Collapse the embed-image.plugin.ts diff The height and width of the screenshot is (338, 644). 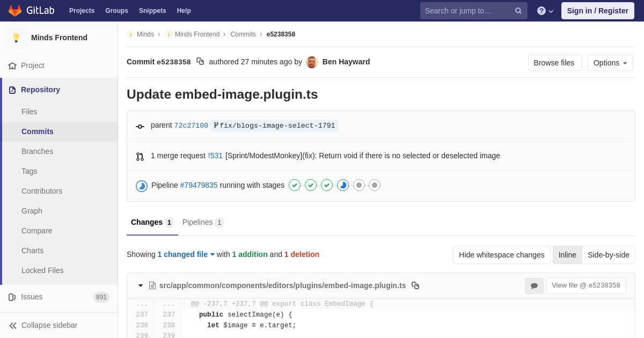(141, 285)
